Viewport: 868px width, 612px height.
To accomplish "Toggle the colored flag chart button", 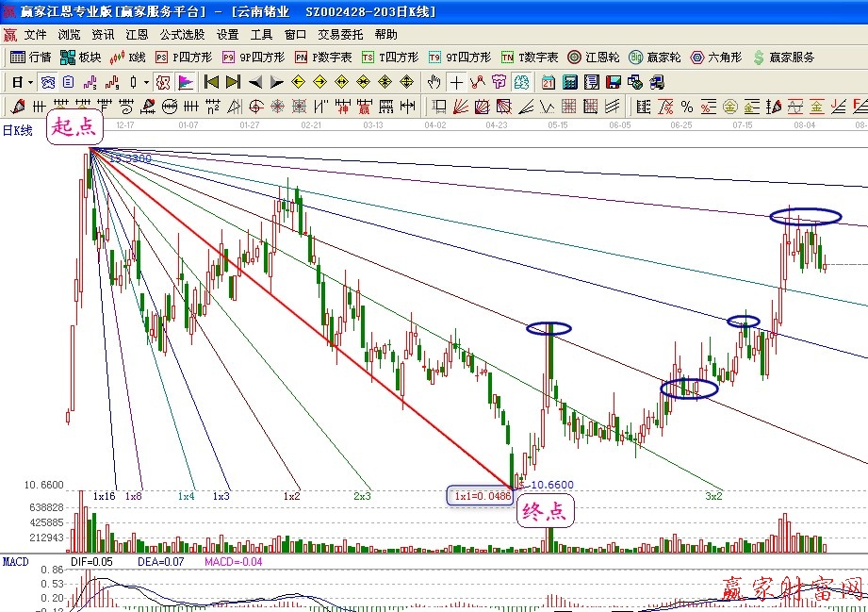I will tap(185, 82).
